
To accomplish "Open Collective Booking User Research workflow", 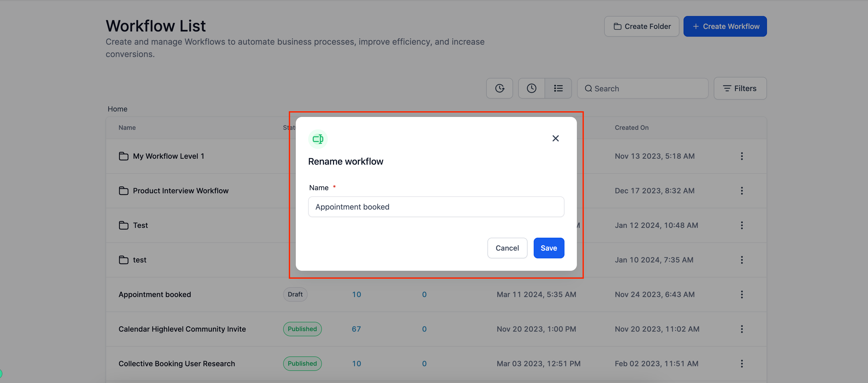I will point(176,363).
